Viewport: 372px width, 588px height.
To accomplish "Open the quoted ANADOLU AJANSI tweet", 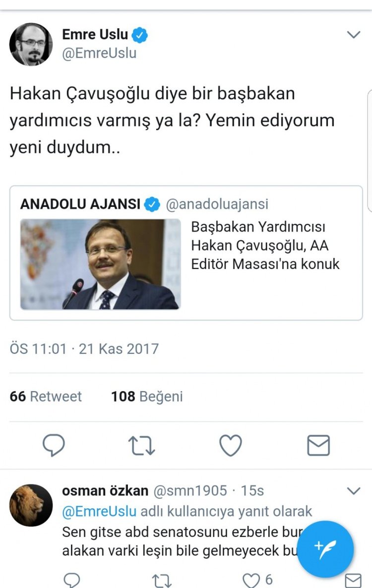I will [186, 253].
